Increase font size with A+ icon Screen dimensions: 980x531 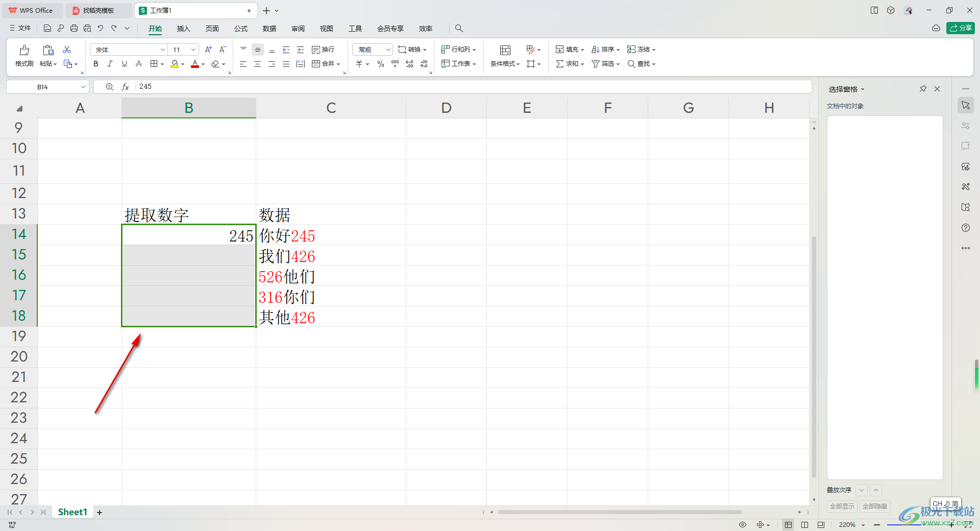(x=208, y=50)
